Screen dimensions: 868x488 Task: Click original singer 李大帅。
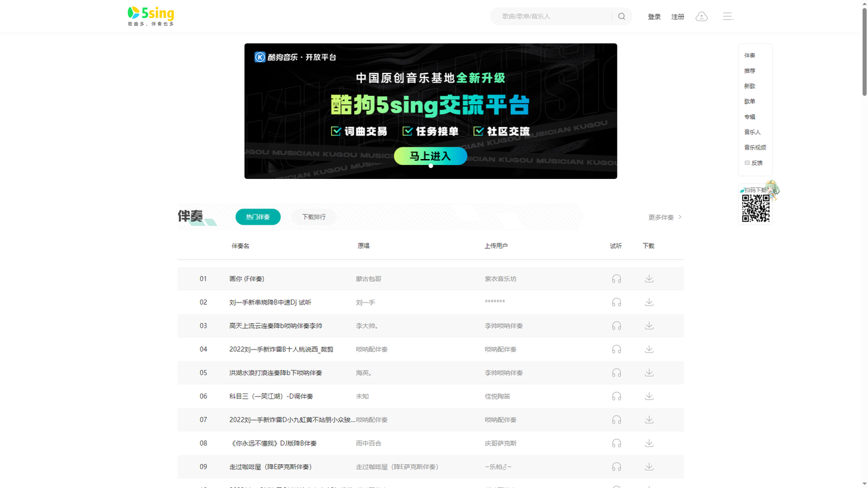367,326
